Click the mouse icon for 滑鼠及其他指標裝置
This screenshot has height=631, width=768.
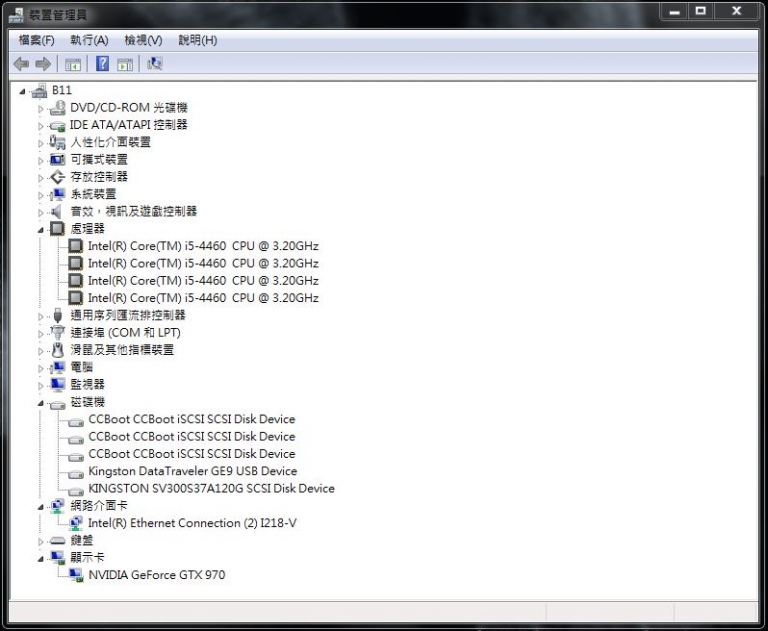tap(58, 350)
